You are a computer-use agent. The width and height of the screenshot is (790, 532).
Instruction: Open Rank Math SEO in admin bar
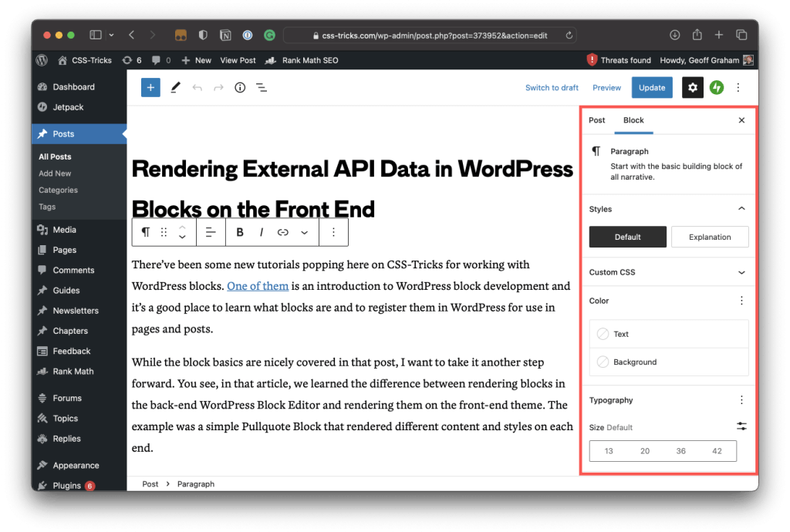pos(302,60)
